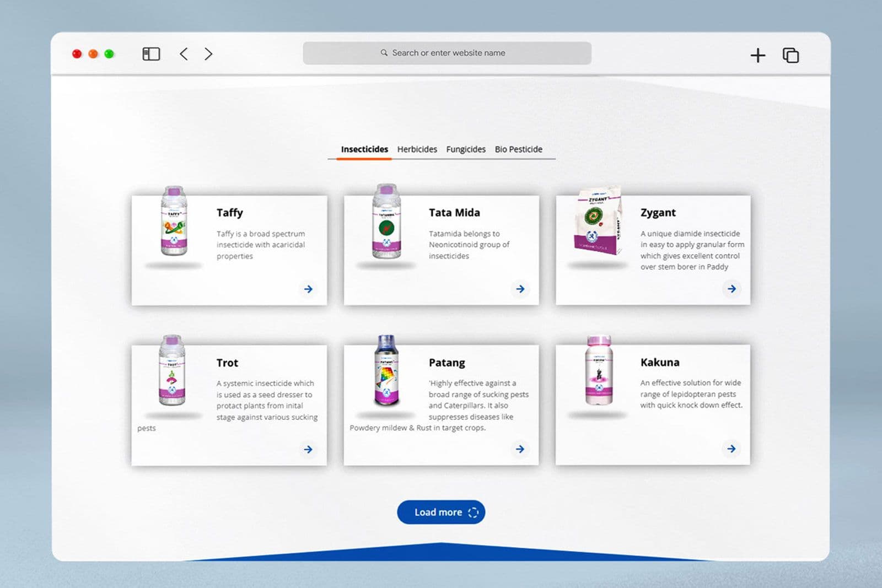The image size is (882, 588).
Task: Open Trot card arrow
Action: [x=308, y=449]
